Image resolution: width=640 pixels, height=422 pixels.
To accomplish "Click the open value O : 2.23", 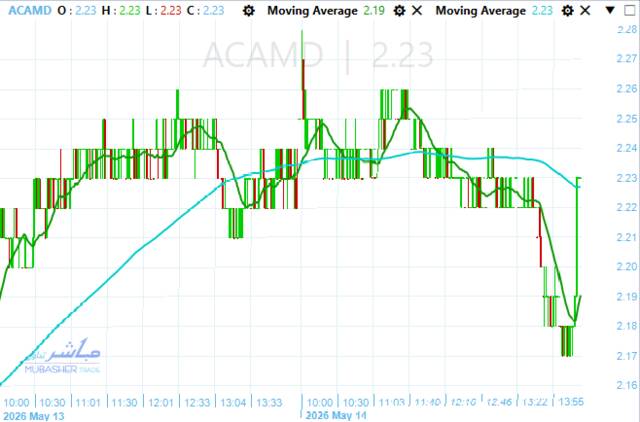I will pyautogui.click(x=77, y=11).
